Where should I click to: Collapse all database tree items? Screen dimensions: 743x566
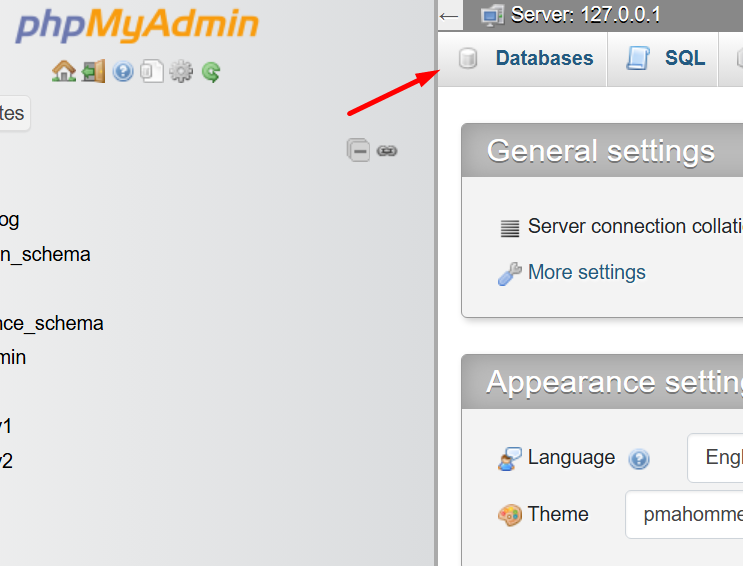click(x=358, y=150)
